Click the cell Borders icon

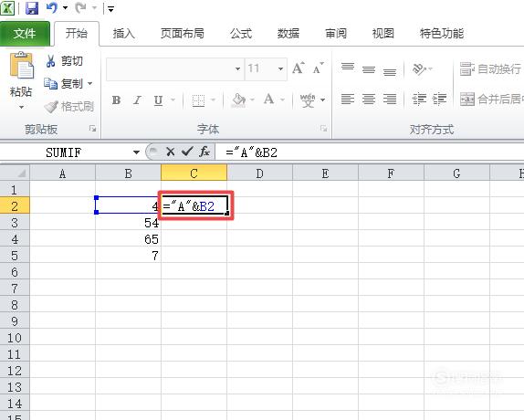(198, 100)
